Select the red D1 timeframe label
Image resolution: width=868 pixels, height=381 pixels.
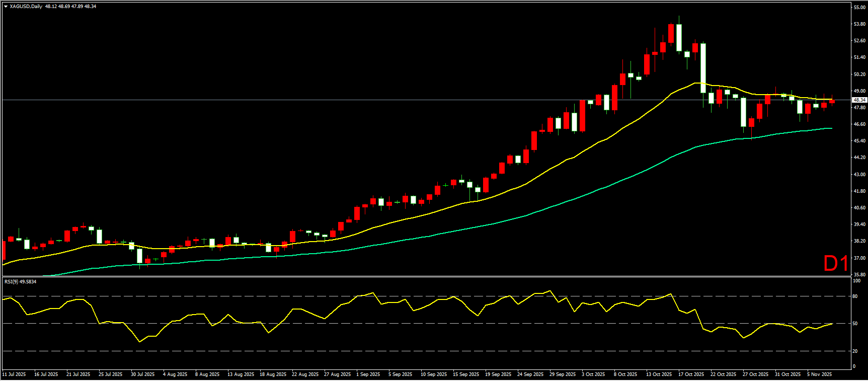835,263
